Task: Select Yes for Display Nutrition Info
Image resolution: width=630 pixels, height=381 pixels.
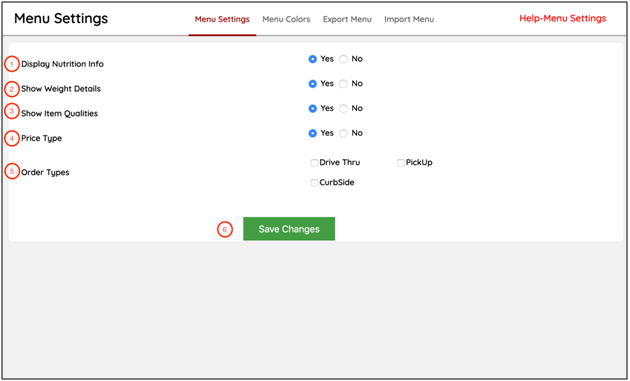Action: (313, 59)
